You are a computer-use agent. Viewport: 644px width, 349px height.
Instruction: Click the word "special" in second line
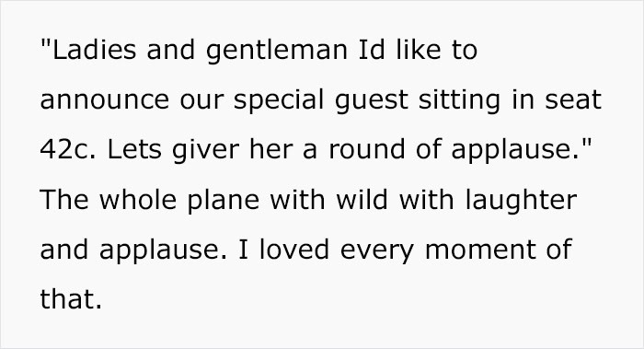[279, 101]
